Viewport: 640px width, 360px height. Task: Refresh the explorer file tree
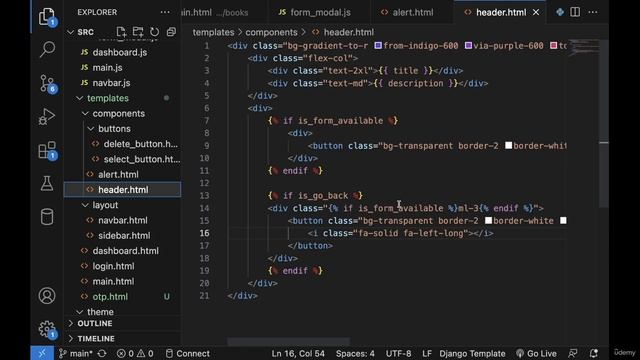(x=154, y=32)
